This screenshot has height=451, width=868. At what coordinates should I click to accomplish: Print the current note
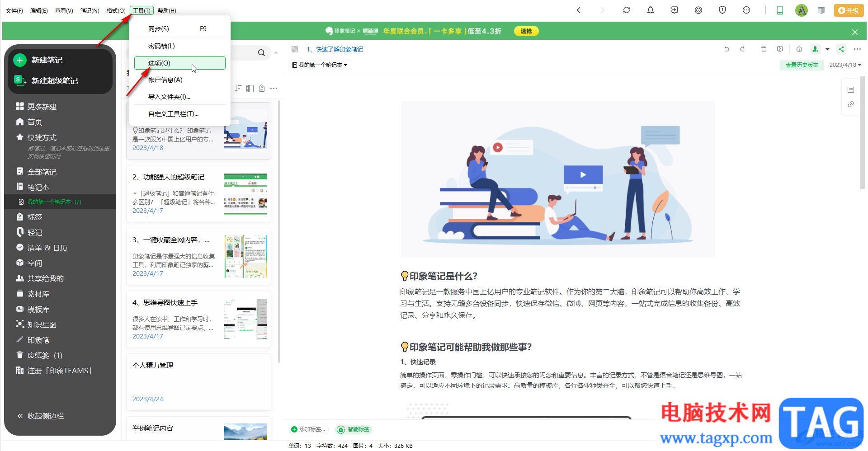764,49
